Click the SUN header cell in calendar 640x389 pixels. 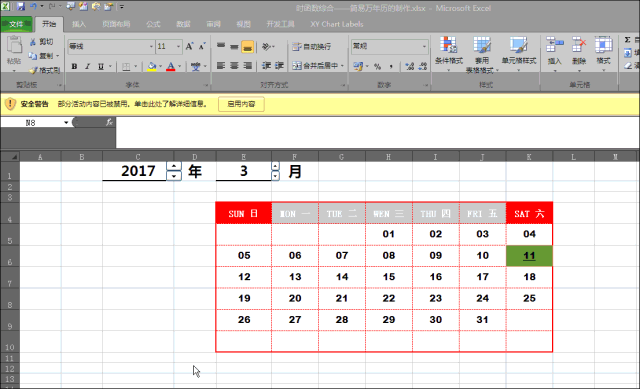point(244,213)
